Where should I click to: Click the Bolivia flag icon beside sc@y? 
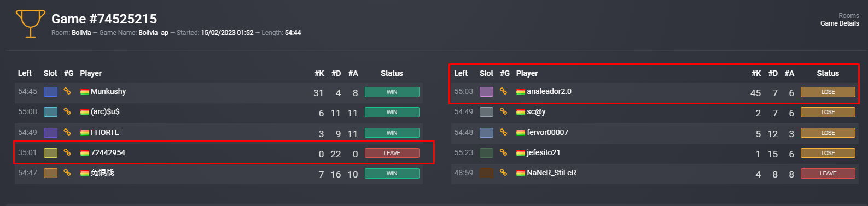[x=521, y=112]
